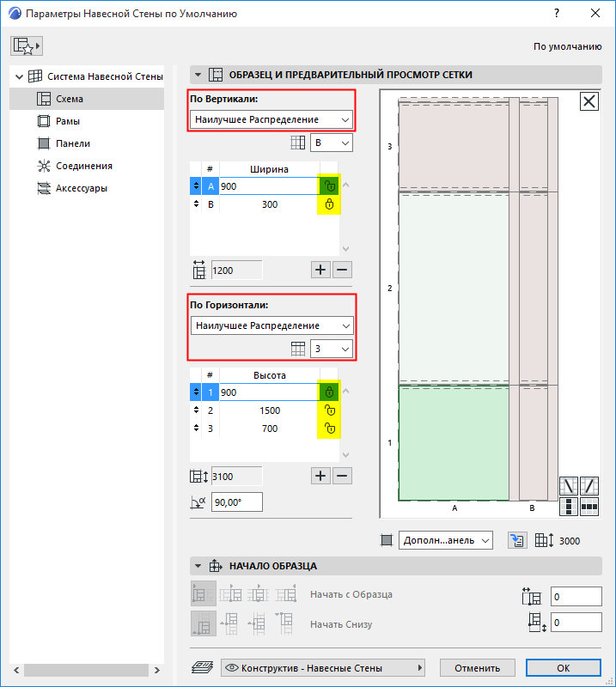This screenshot has width=616, height=687.
Task: Open the Дополн...анель panel type dropdown
Action: click(445, 540)
